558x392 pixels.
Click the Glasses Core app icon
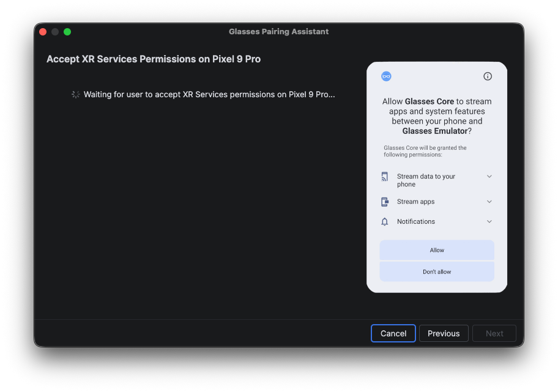[386, 76]
